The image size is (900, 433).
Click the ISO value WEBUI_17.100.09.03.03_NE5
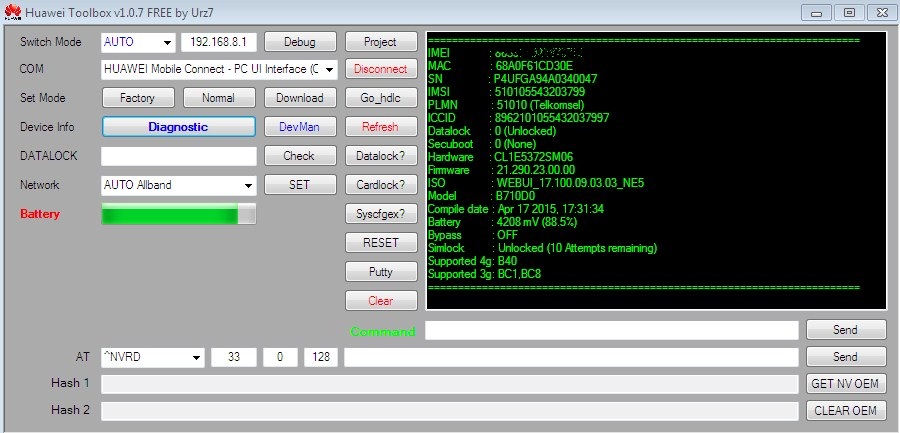tap(571, 183)
